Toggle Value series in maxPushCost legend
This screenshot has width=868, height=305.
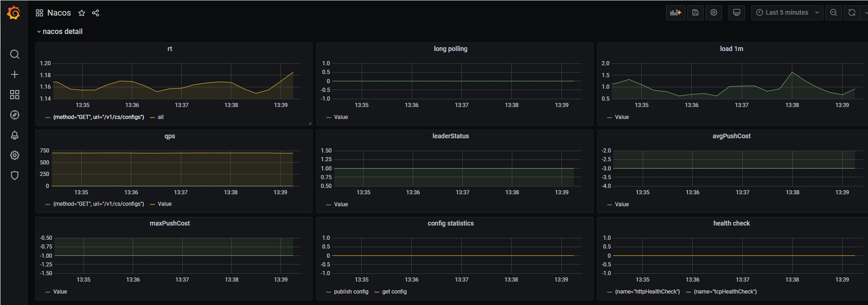pos(60,292)
